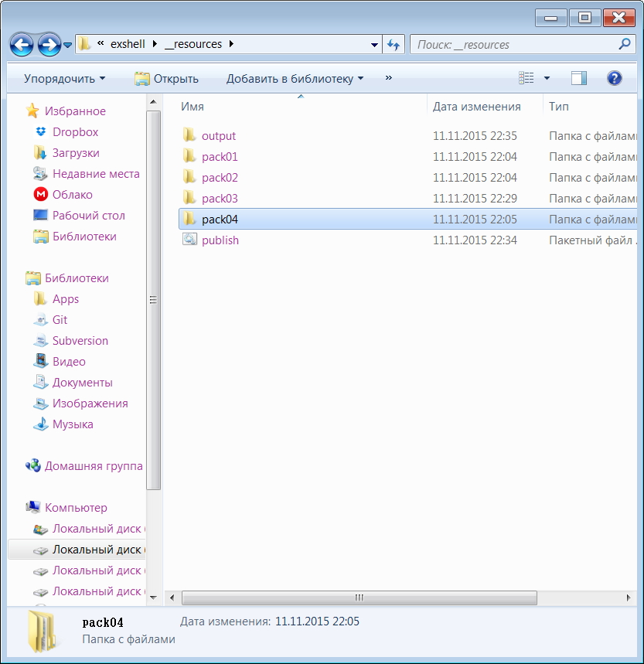Screen dimensions: 644x664
Task: Open the Help question mark icon
Action: pyautogui.click(x=615, y=78)
